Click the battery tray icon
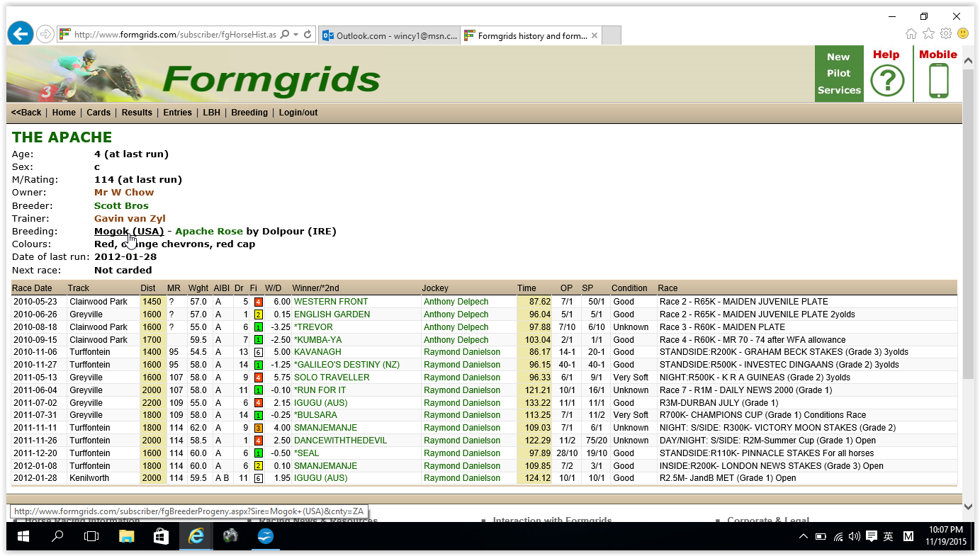 point(821,537)
